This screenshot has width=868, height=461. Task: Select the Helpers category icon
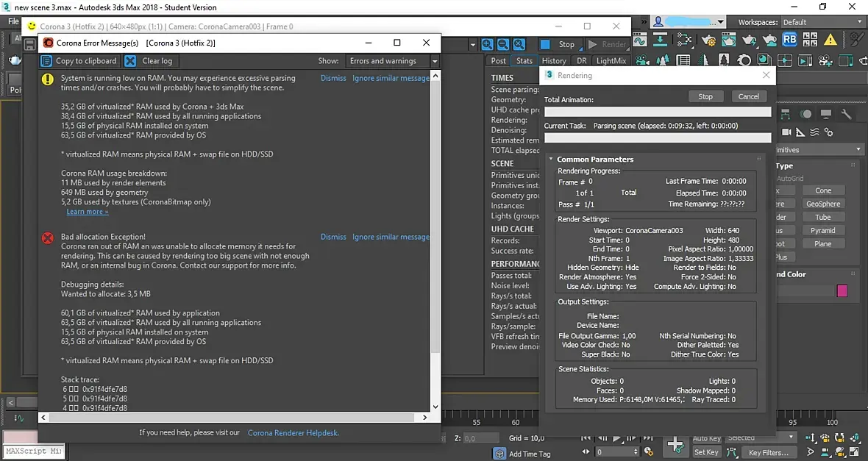(800, 132)
